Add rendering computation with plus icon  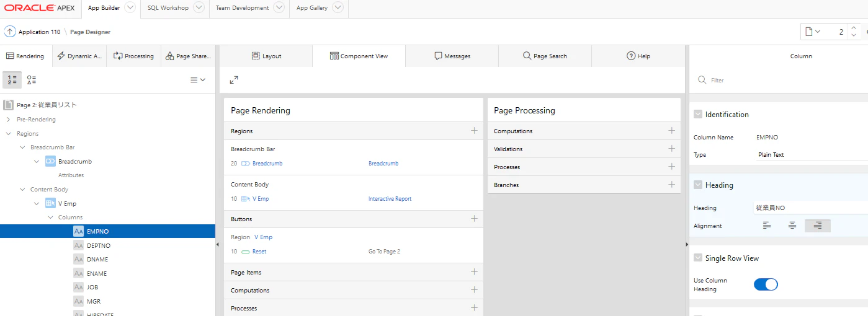click(x=474, y=290)
